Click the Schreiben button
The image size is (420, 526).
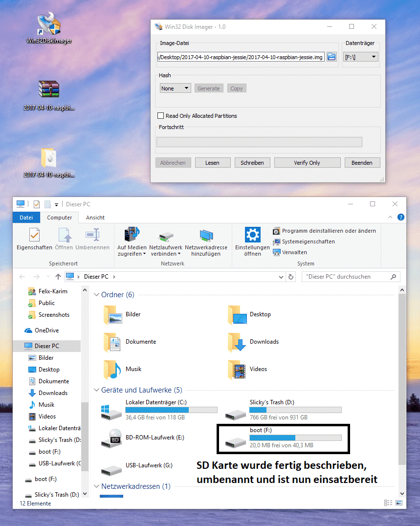(252, 163)
